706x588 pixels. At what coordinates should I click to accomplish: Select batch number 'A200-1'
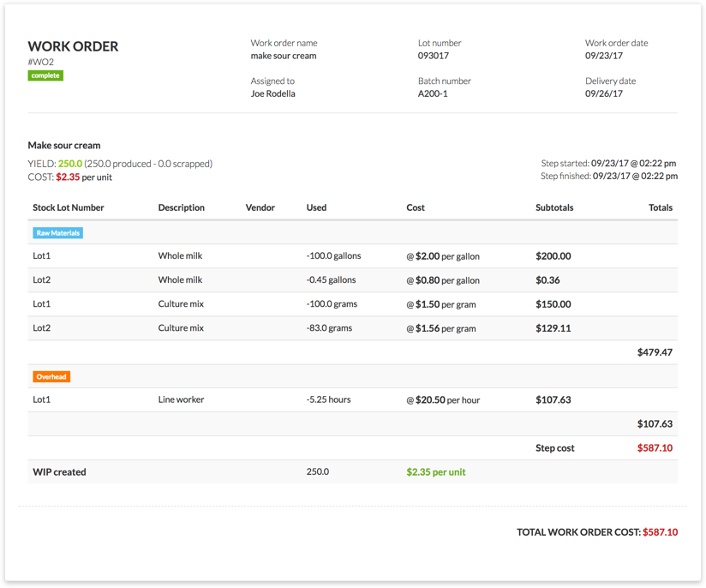coord(433,93)
